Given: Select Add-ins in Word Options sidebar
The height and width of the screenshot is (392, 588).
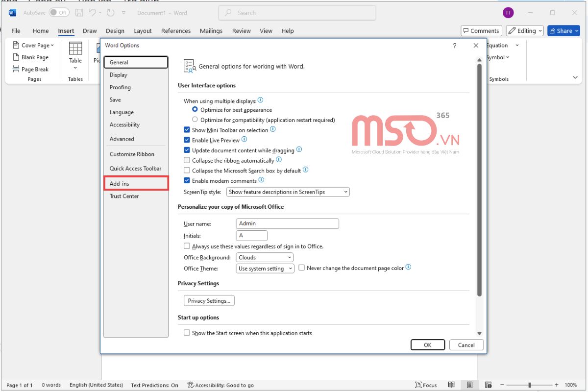Looking at the screenshot, I should coord(136,183).
